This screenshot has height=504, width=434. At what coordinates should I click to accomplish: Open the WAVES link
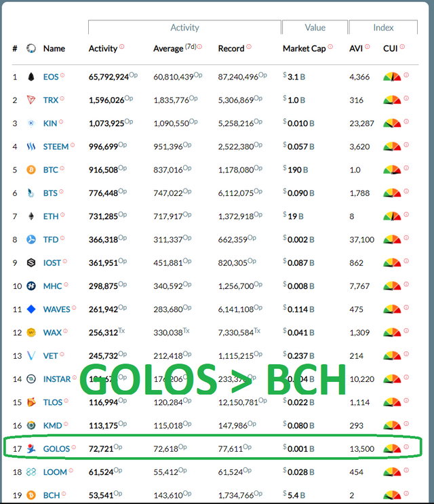point(57,309)
